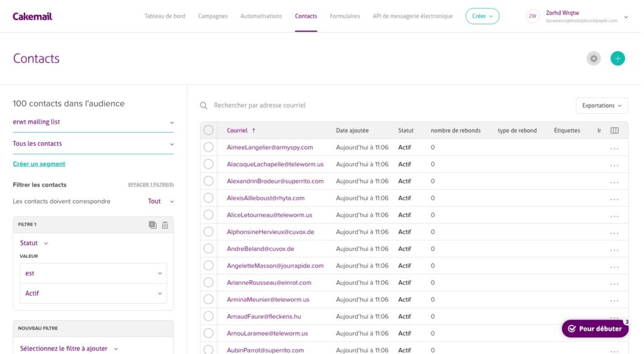The height and width of the screenshot is (354, 644).
Task: Open row options for AimeeLangelier@armyspy.com
Action: pos(614,148)
